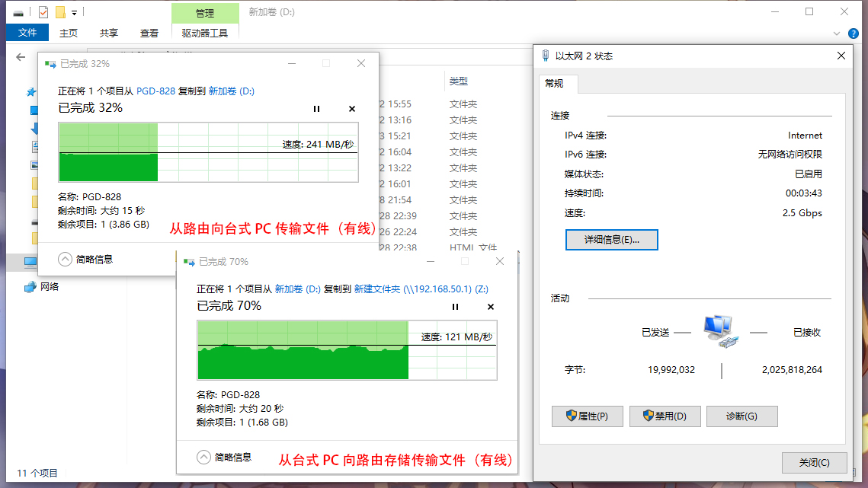This screenshot has height=488, width=868.
Task: Cancel the 32% copy with the X icon
Action: pyautogui.click(x=351, y=109)
